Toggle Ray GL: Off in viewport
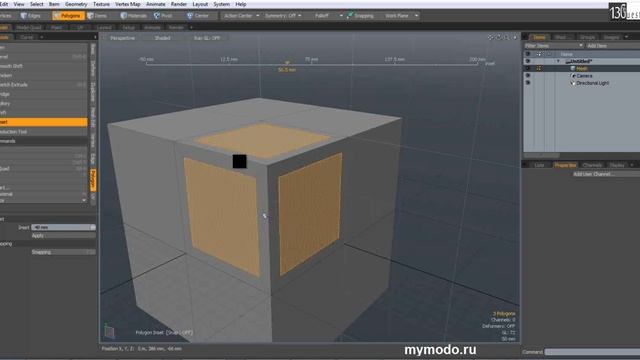The height and width of the screenshot is (360, 640). coord(207,38)
